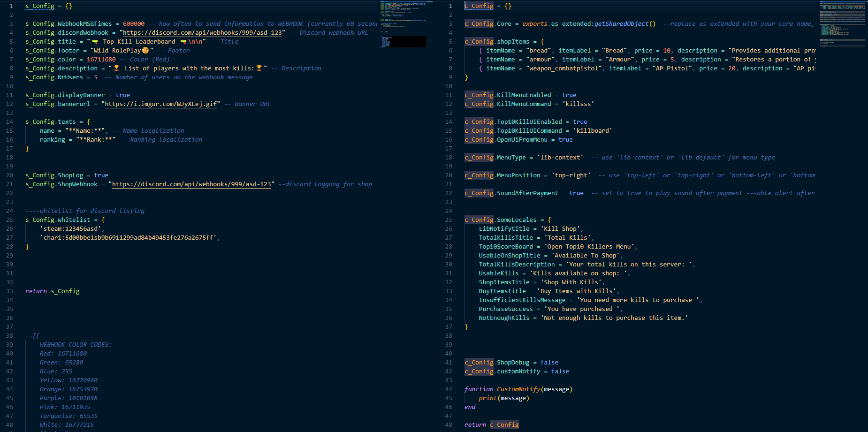Click line number 1 in left editor
This screenshot has height=432, width=868.
click(x=10, y=6)
